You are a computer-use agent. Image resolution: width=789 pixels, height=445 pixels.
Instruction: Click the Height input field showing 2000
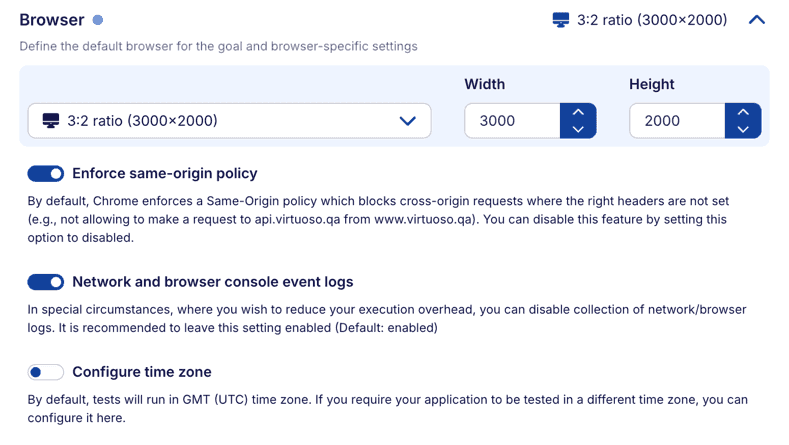[677, 121]
